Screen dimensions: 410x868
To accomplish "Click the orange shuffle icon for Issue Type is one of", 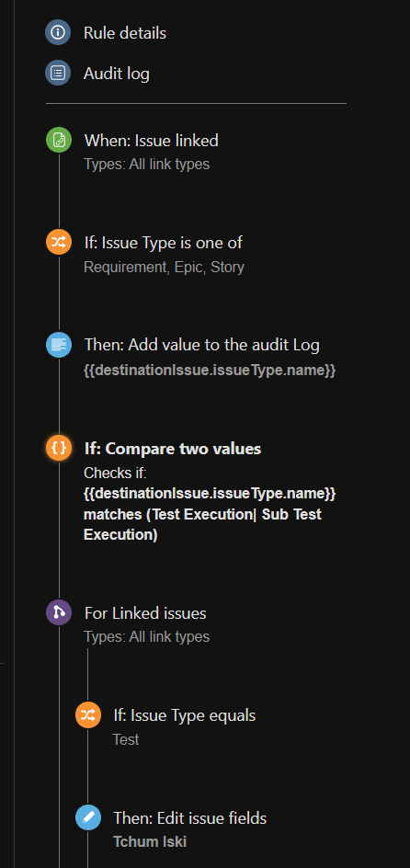I will point(59,242).
